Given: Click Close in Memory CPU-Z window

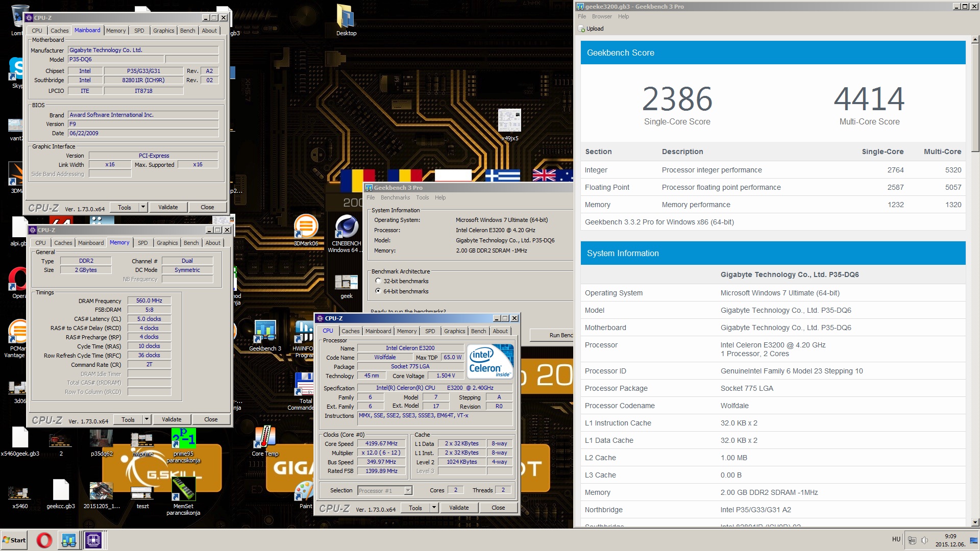Looking at the screenshot, I should tap(211, 419).
